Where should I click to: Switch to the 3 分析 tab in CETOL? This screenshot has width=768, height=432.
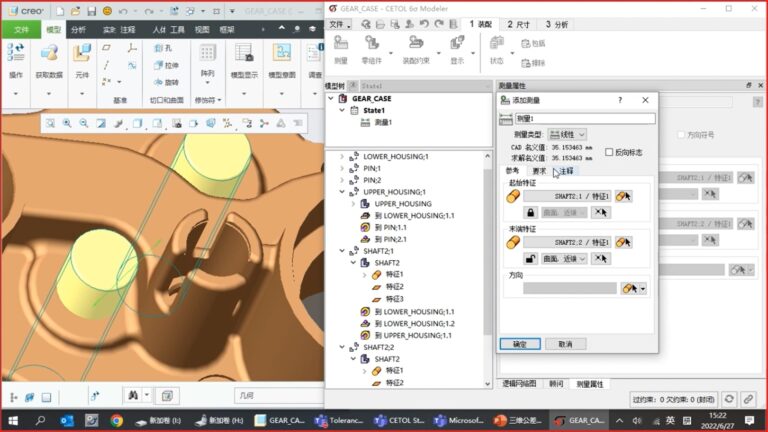click(x=556, y=24)
